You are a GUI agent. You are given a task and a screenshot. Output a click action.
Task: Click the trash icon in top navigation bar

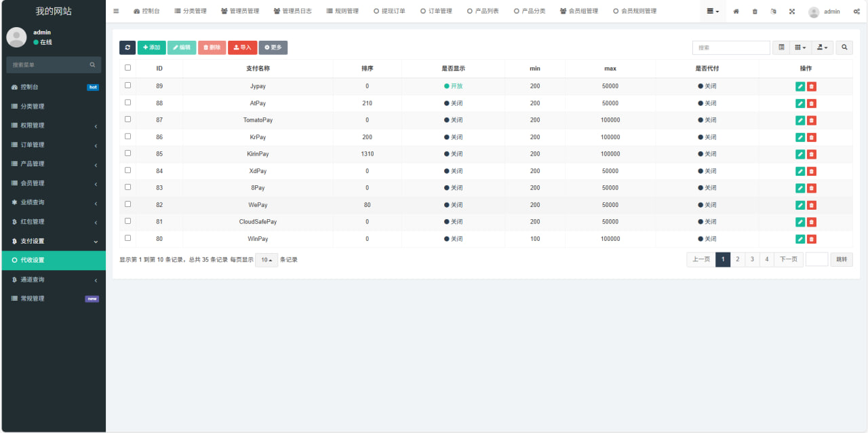tap(755, 12)
